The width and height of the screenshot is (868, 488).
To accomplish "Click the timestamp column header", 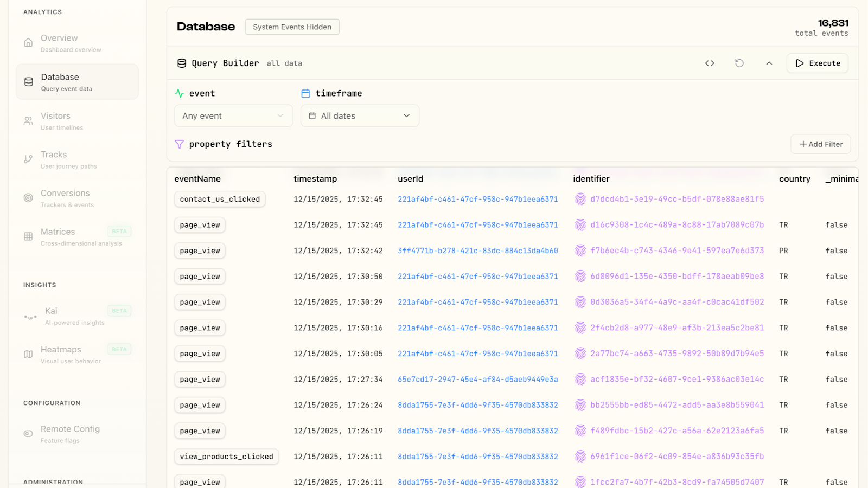I will [x=315, y=179].
